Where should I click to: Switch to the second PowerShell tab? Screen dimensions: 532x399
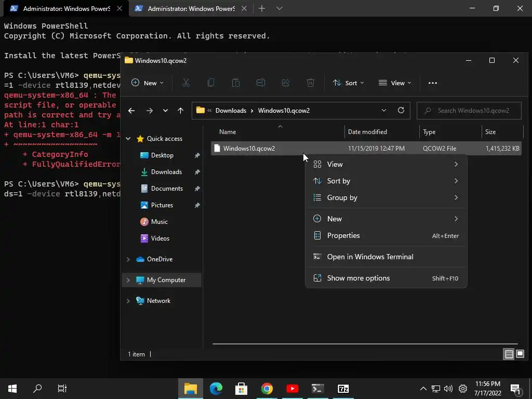point(191,8)
